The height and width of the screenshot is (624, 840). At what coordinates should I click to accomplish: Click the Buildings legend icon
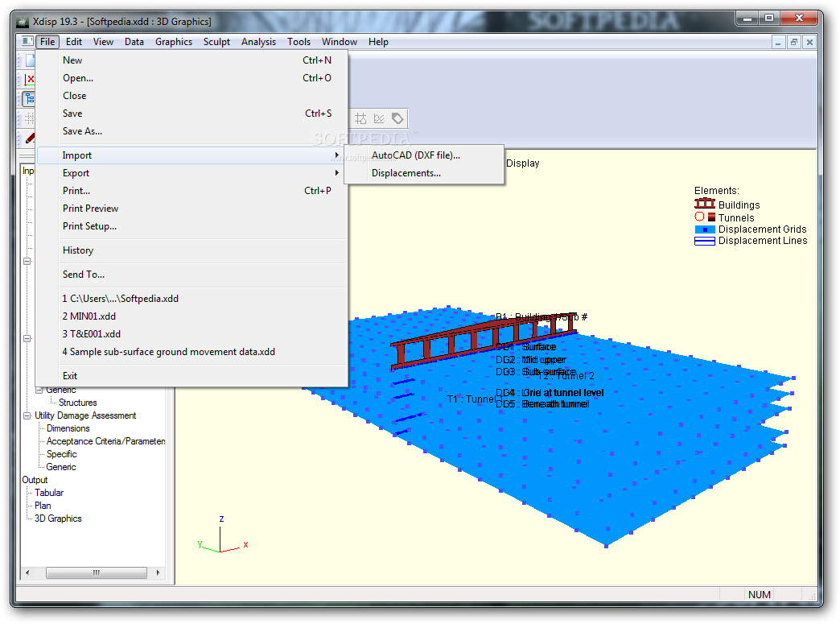705,204
